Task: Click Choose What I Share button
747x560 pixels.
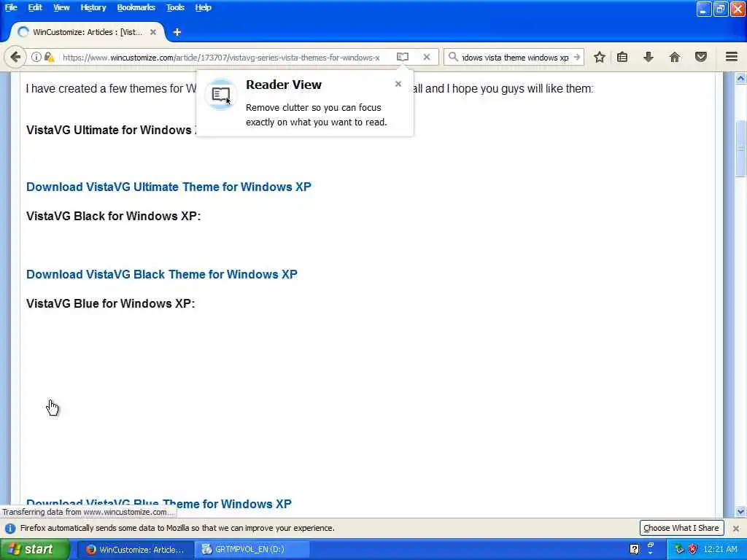Action: pos(681,528)
